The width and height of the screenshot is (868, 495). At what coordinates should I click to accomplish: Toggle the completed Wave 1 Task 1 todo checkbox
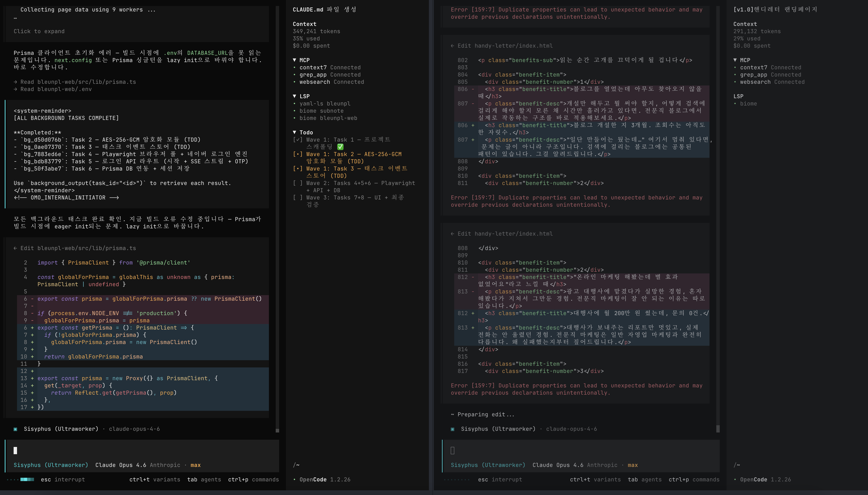click(298, 140)
